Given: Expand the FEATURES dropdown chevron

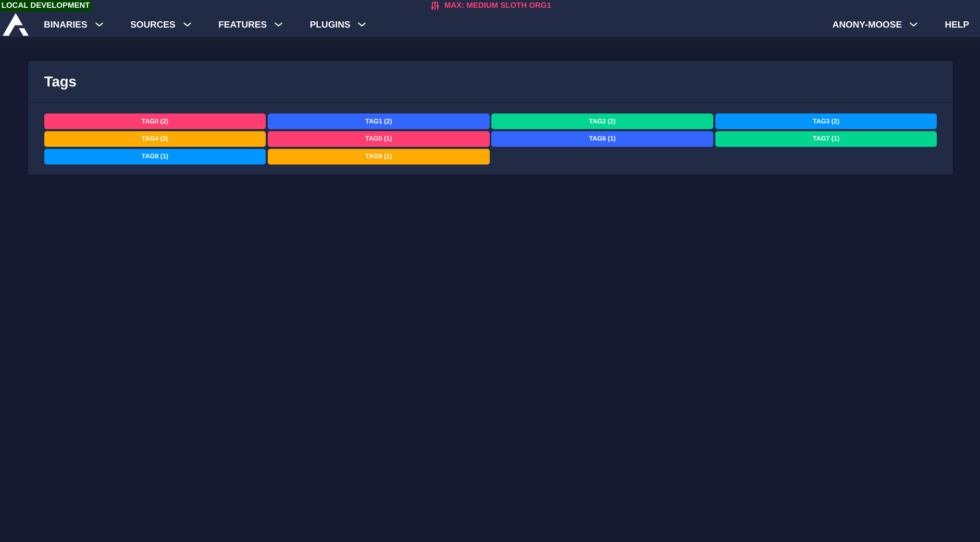Looking at the screenshot, I should [x=278, y=24].
